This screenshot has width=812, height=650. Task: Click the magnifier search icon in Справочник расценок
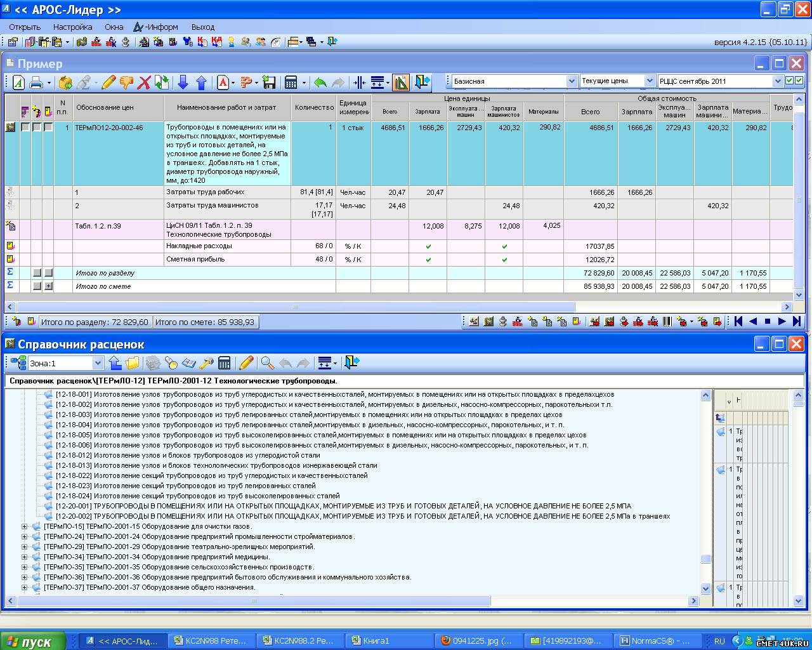point(267,363)
